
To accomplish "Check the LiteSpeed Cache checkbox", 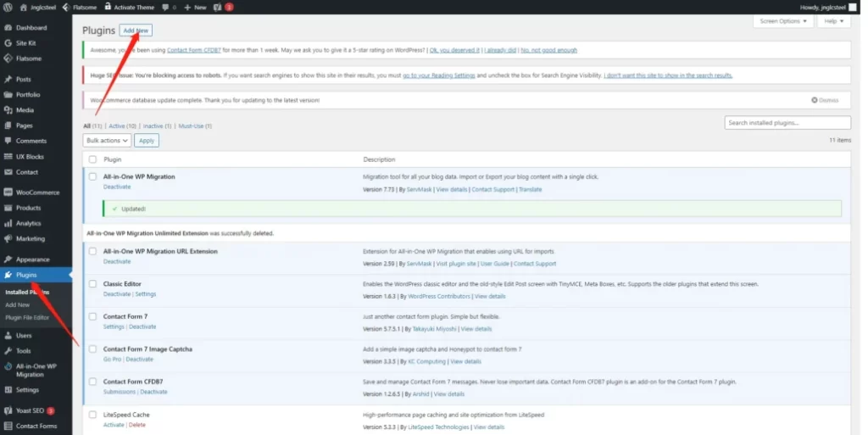I will [x=92, y=415].
